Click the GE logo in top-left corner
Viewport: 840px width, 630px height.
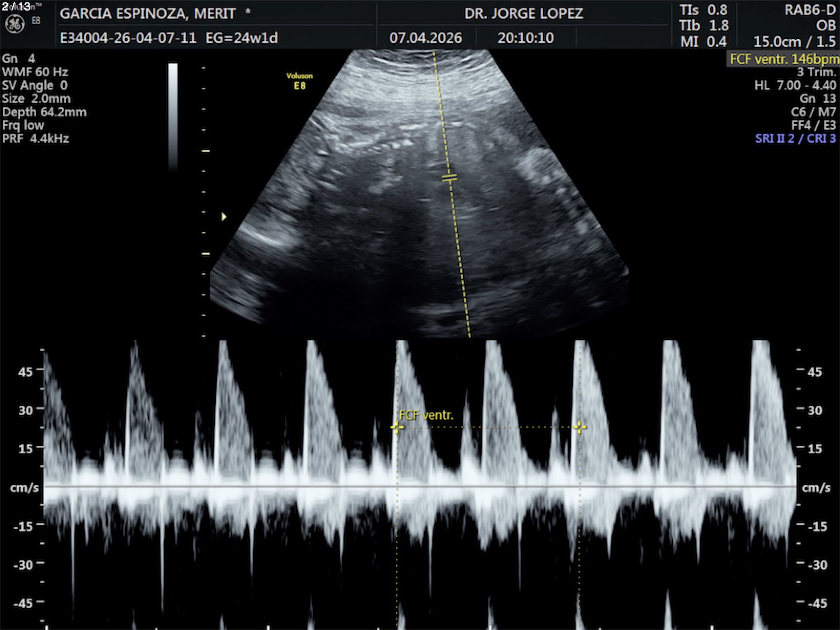click(x=14, y=24)
